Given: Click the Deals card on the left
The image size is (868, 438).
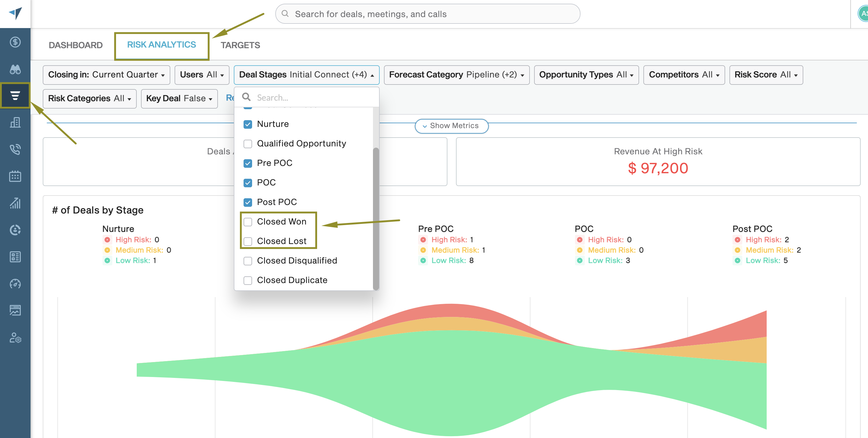Looking at the screenshot, I should pyautogui.click(x=138, y=162).
